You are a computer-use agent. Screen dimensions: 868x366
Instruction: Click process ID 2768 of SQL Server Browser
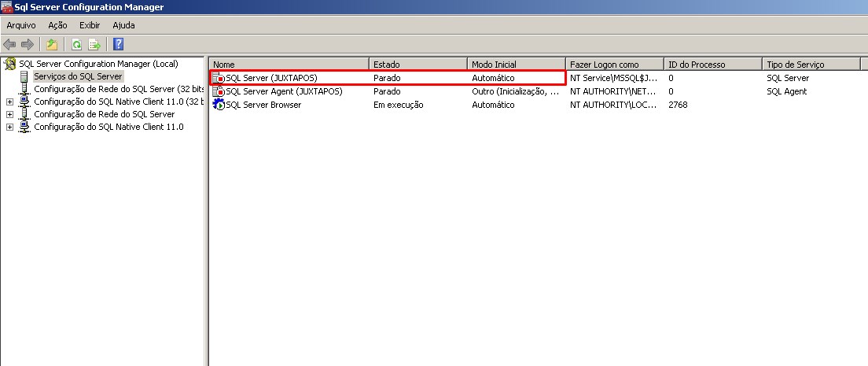[678, 105]
